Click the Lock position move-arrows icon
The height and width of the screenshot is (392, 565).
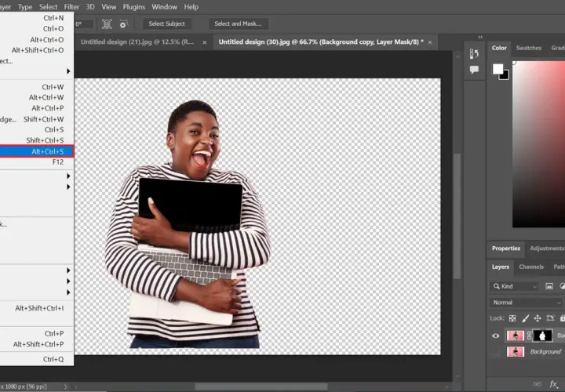[538, 318]
